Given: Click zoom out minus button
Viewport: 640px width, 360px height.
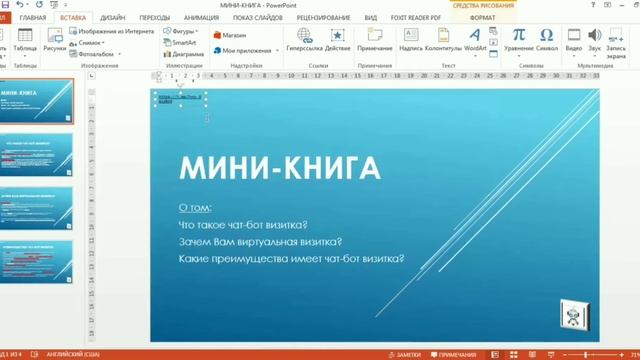Looking at the screenshot, I should tap(565, 355).
